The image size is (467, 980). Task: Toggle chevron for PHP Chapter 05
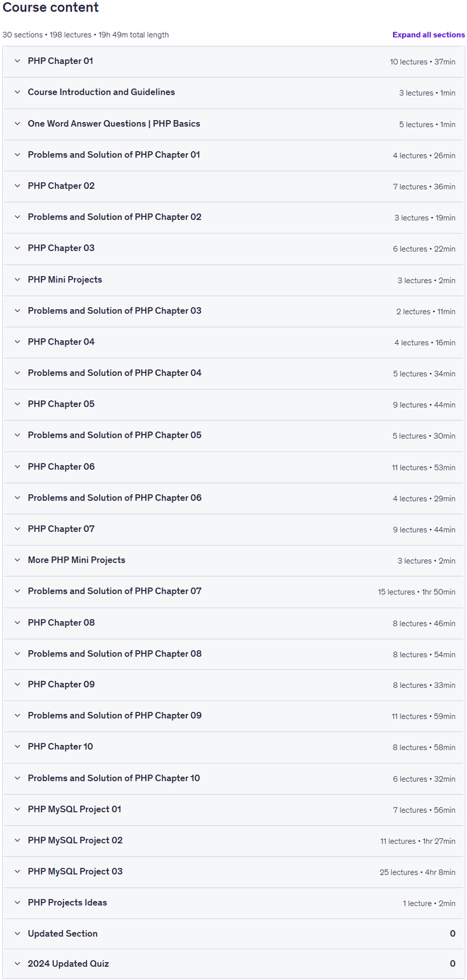[x=18, y=404]
